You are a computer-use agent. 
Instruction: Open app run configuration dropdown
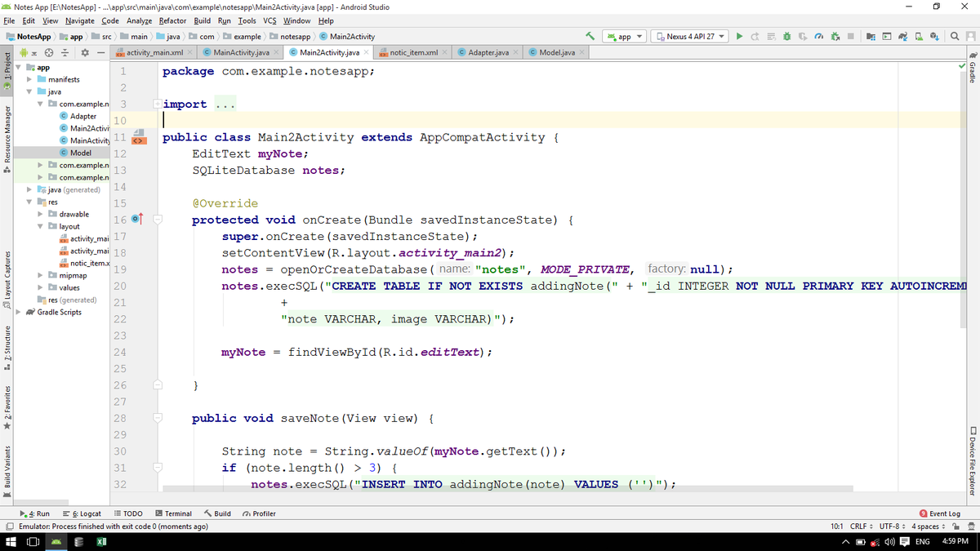(625, 36)
